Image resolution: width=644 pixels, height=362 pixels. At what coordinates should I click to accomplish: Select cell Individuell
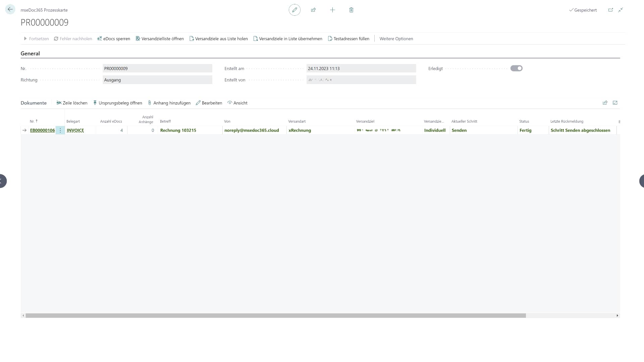[436, 130]
